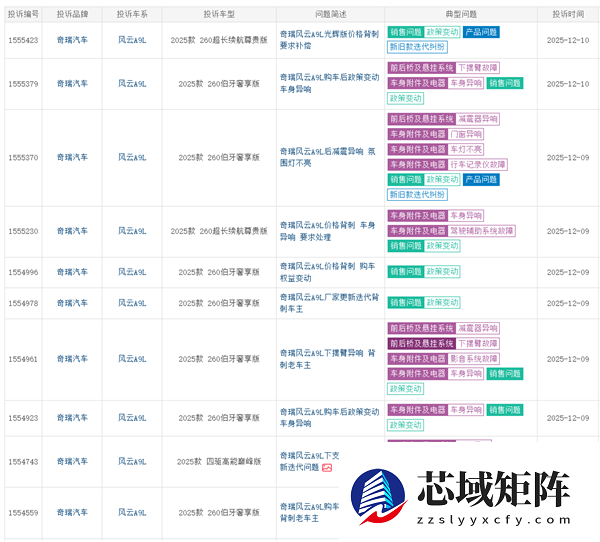Select complaint number 1554743

pos(23,462)
